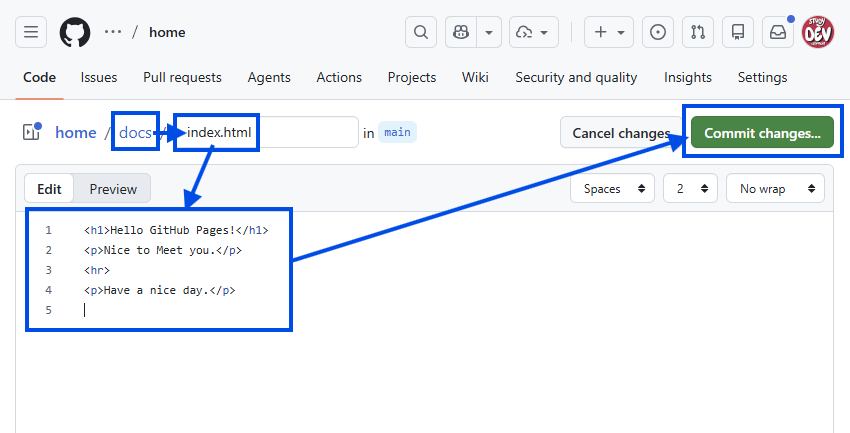The image size is (850, 433).
Task: Open the Pull requests tab
Action: point(182,77)
